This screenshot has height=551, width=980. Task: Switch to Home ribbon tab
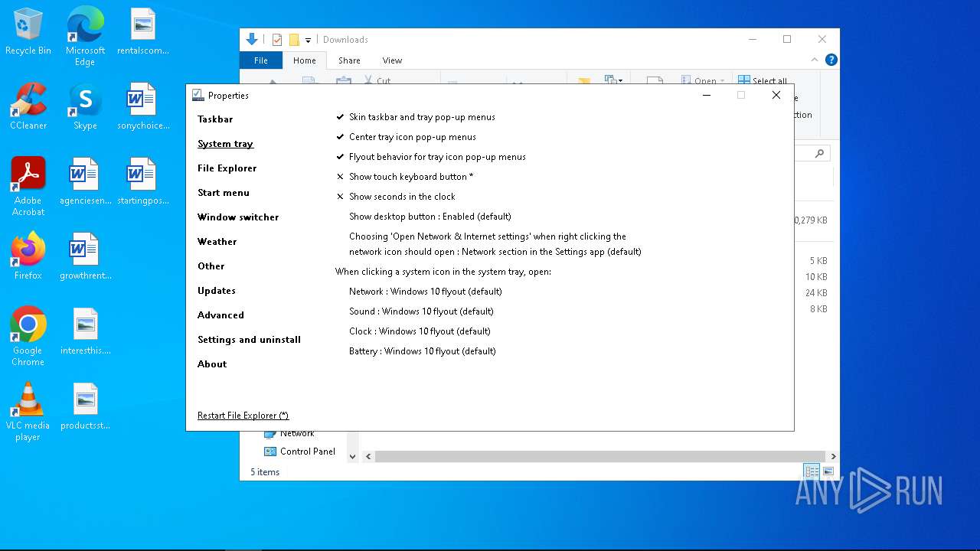(x=305, y=60)
